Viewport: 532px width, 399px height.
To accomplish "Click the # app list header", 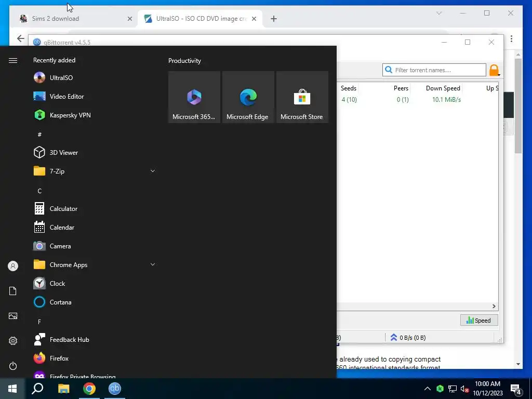I will tap(39, 135).
